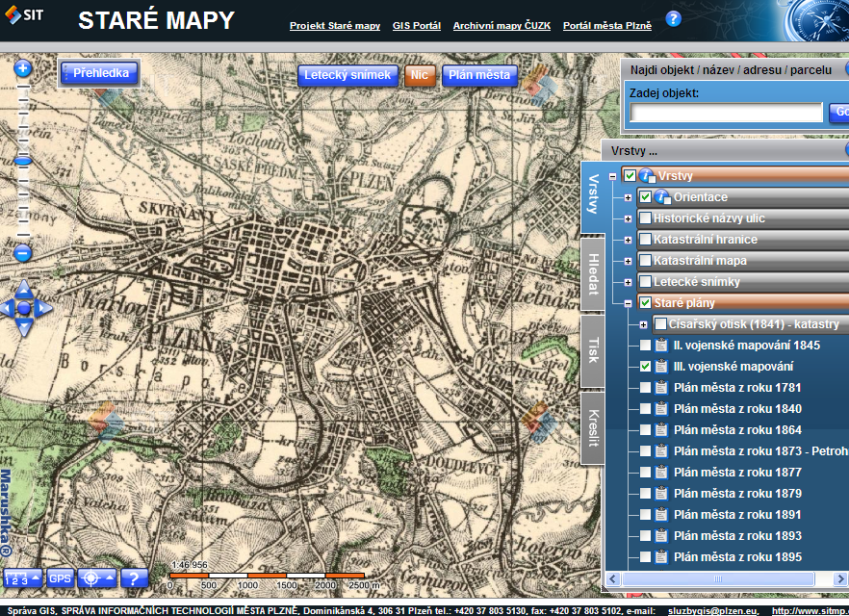The image size is (849, 616).
Task: Switch to the Kreslit side tab
Action: point(593,428)
